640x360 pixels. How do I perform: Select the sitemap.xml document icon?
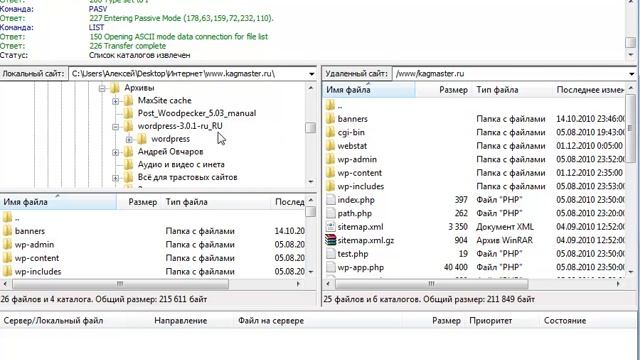pyautogui.click(x=331, y=227)
